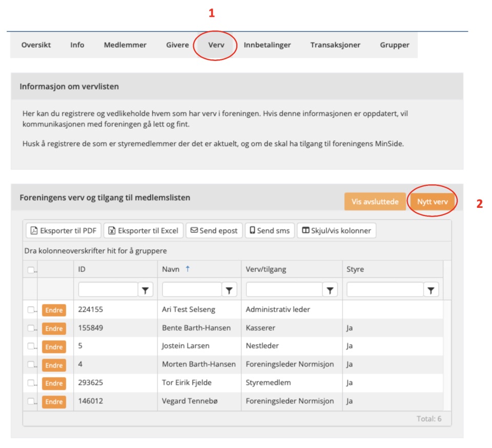Focus the Verv/tilgang filter input
Viewport: 492px width, 448px height.
point(284,289)
